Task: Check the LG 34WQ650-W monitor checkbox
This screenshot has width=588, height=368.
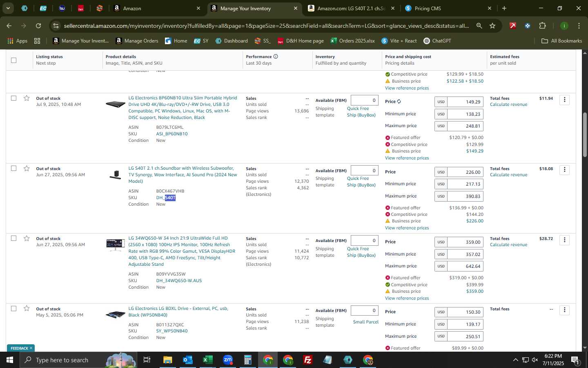Action: coord(13,238)
